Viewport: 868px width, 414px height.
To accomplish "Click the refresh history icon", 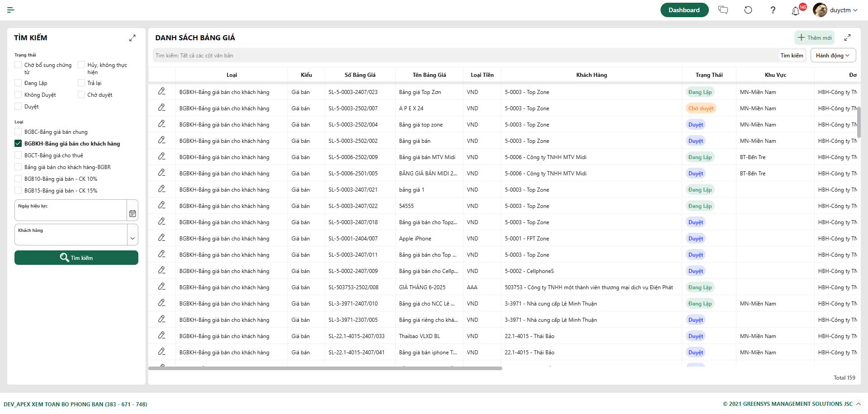I will 748,10.
